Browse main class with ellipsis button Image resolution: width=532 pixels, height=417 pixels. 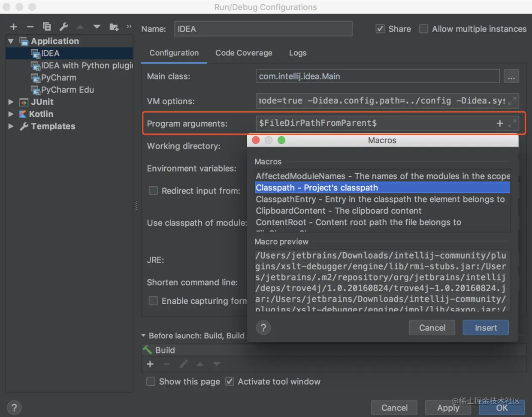point(511,76)
